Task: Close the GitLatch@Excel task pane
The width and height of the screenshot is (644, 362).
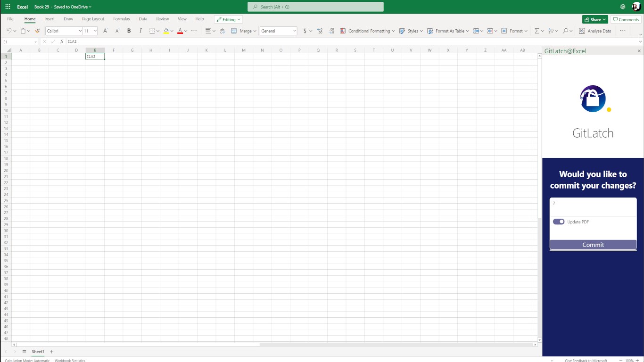Action: [639, 51]
